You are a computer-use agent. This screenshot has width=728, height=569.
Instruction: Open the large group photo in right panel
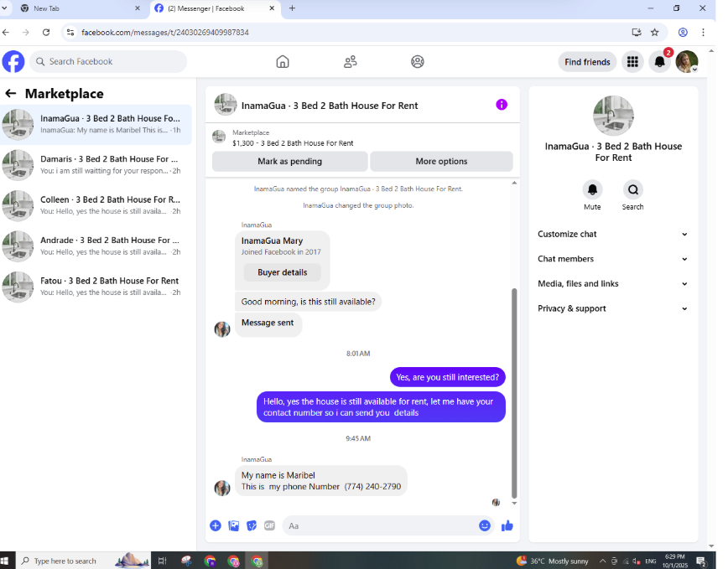613,116
